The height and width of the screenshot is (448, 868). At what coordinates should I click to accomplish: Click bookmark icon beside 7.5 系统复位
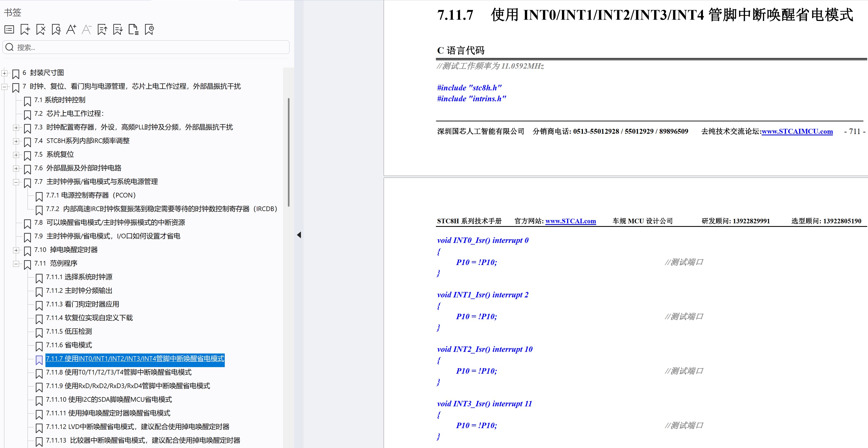click(x=27, y=155)
